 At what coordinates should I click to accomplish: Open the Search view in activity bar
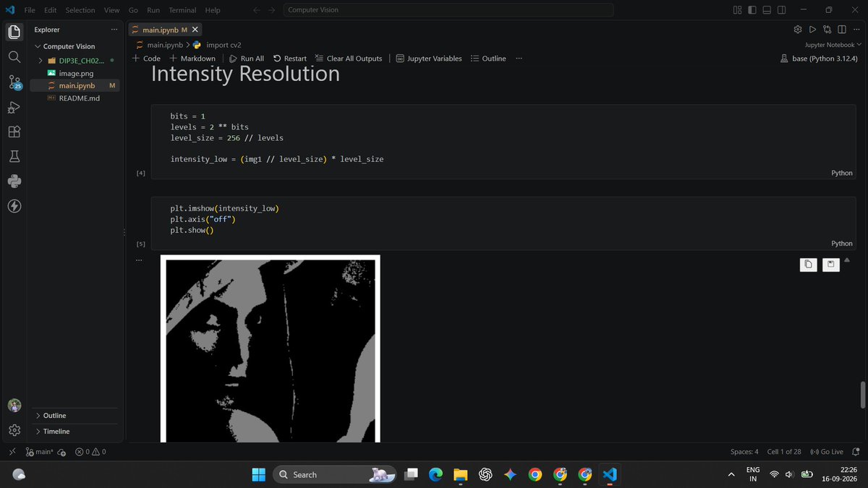pos(14,56)
